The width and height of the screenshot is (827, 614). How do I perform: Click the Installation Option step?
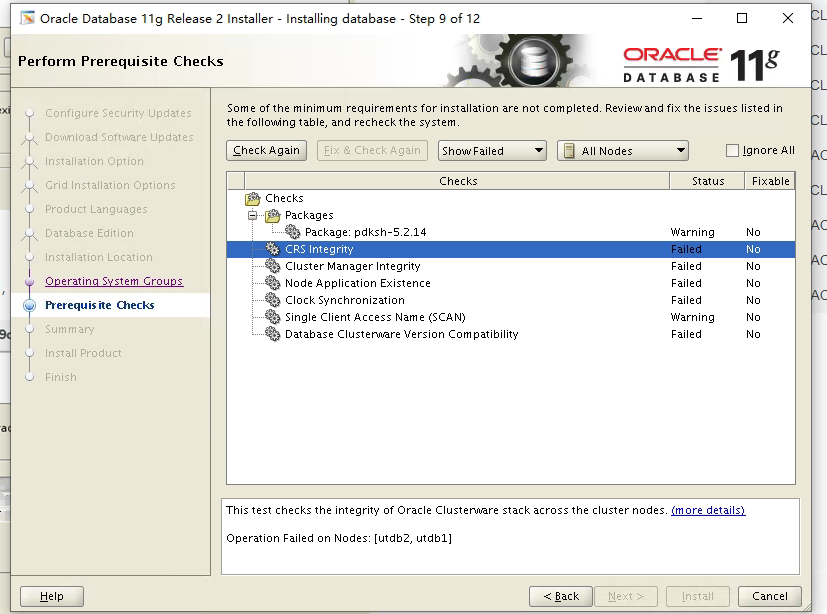click(x=94, y=161)
